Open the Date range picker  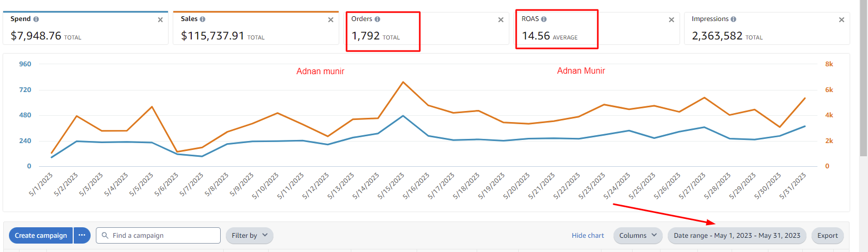pos(737,235)
